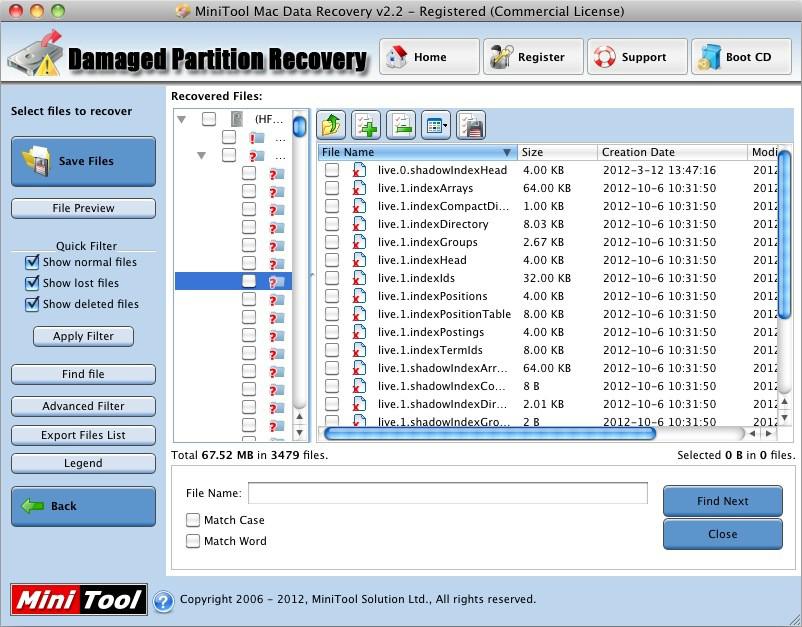Viewport: 802px width, 627px height.
Task: Click the Find Next button
Action: (x=723, y=501)
